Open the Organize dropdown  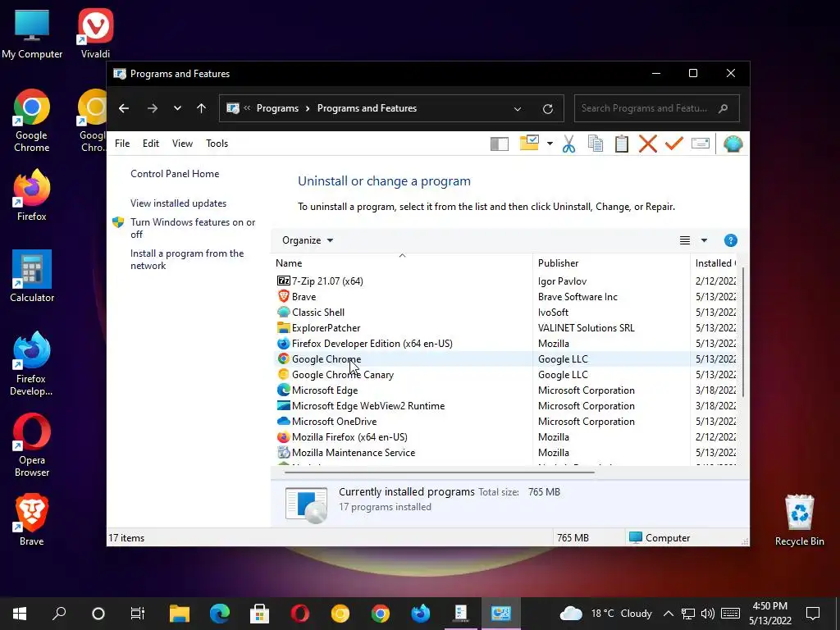pyautogui.click(x=308, y=240)
